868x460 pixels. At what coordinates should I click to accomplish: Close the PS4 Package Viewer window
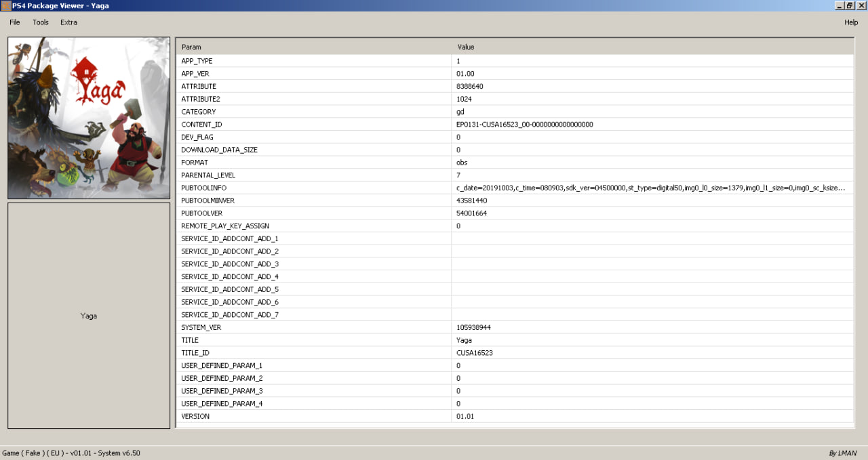[861, 5]
